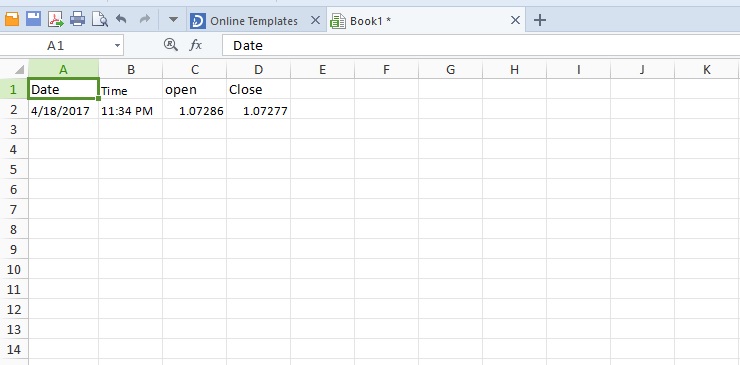Select cell containing Close

click(259, 89)
